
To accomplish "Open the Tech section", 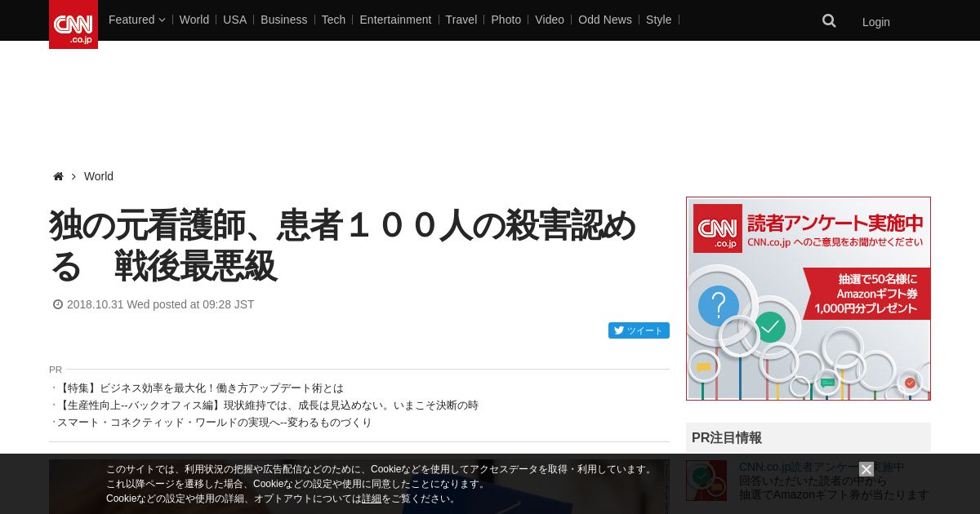I will [x=333, y=20].
